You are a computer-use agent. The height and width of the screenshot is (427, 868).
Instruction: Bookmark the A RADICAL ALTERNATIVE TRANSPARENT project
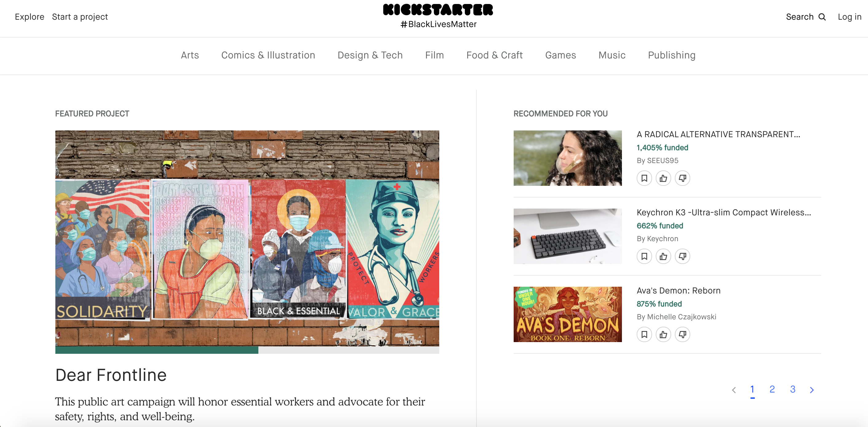point(644,178)
